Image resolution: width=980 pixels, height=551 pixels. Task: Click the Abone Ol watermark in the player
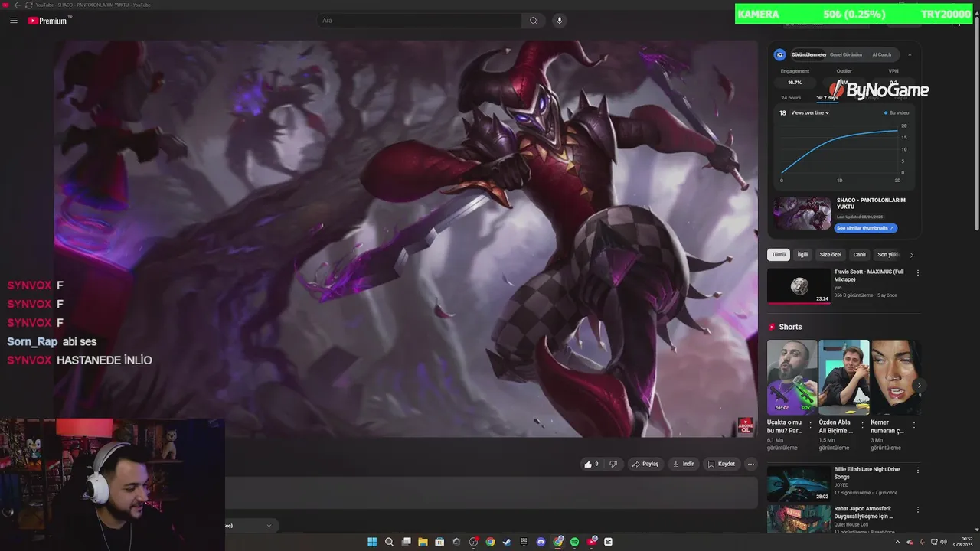745,426
